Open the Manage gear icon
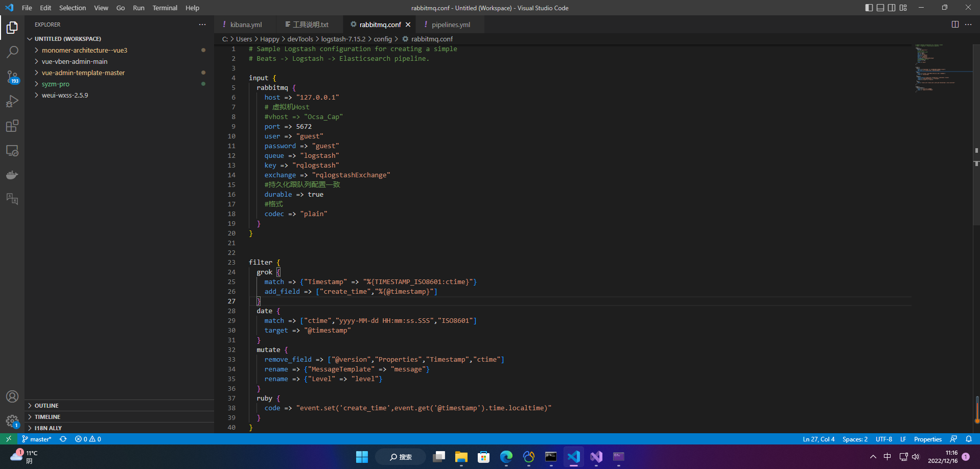The width and height of the screenshot is (980, 469). coord(12,421)
